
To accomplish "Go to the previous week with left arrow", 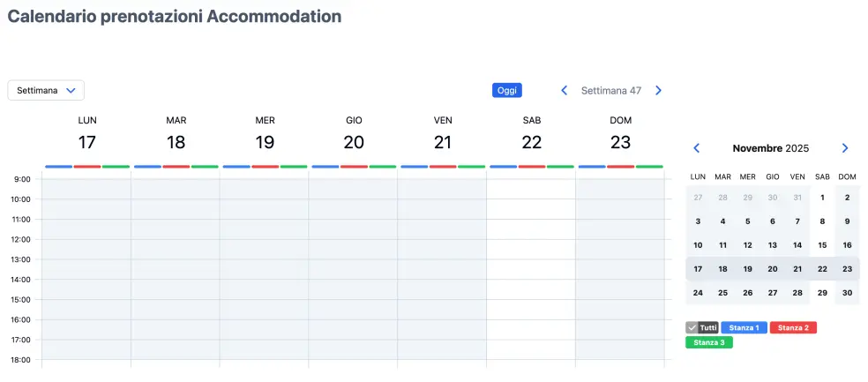I will 565,90.
